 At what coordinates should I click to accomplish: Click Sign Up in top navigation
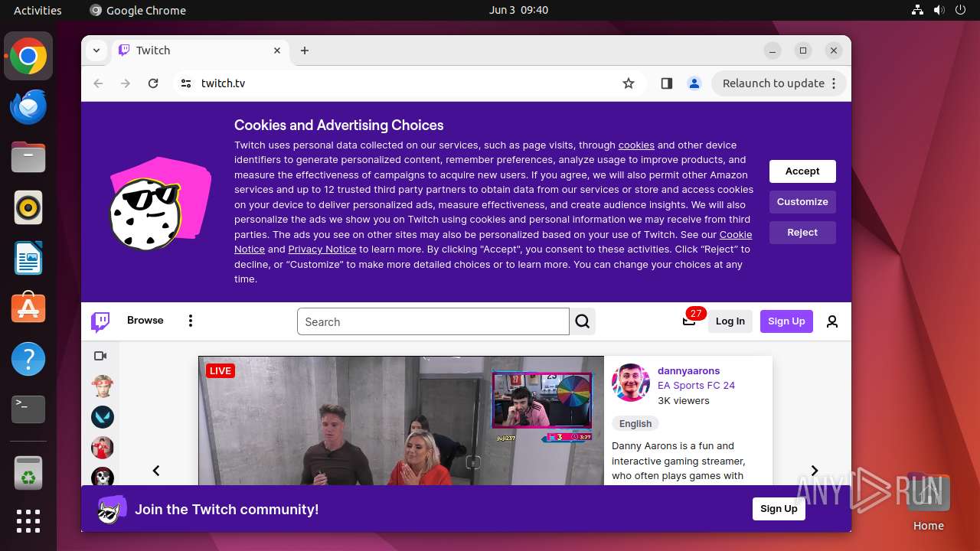coord(786,321)
